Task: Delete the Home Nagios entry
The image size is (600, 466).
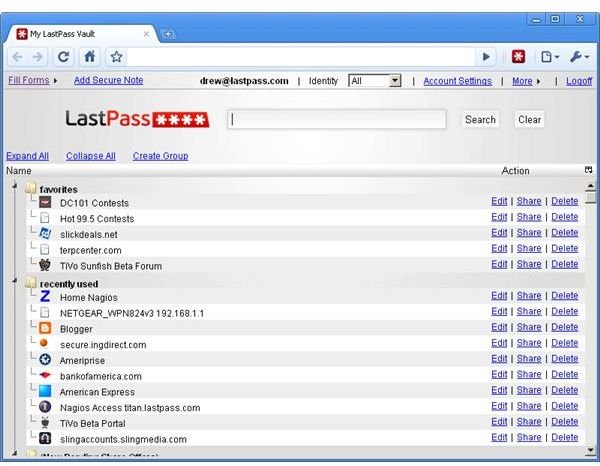Action: [564, 296]
